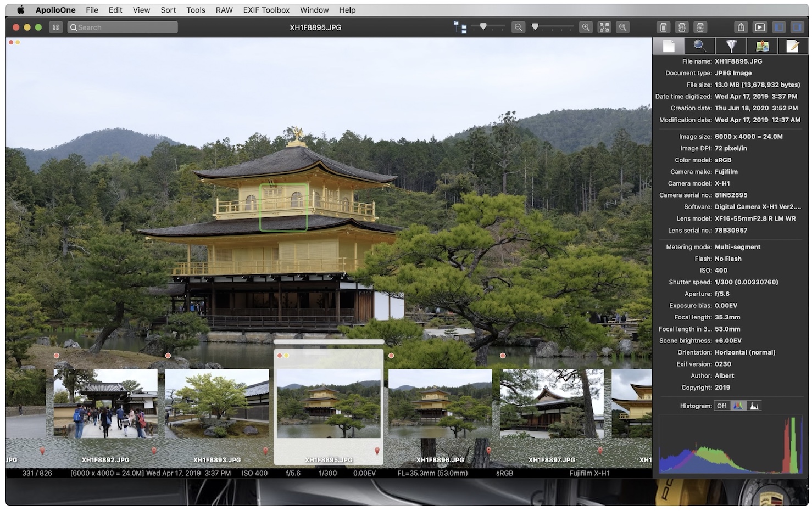
Task: Switch histogram to white luminance mode
Action: point(754,406)
